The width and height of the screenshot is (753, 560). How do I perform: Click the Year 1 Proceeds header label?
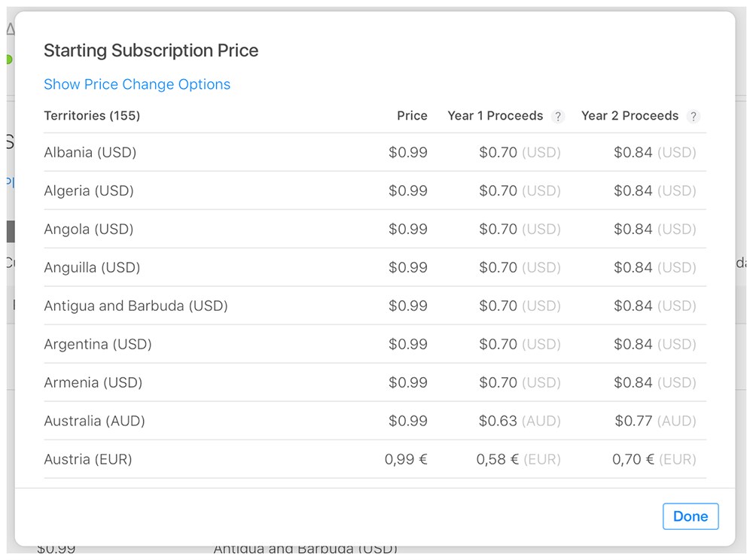[495, 116]
